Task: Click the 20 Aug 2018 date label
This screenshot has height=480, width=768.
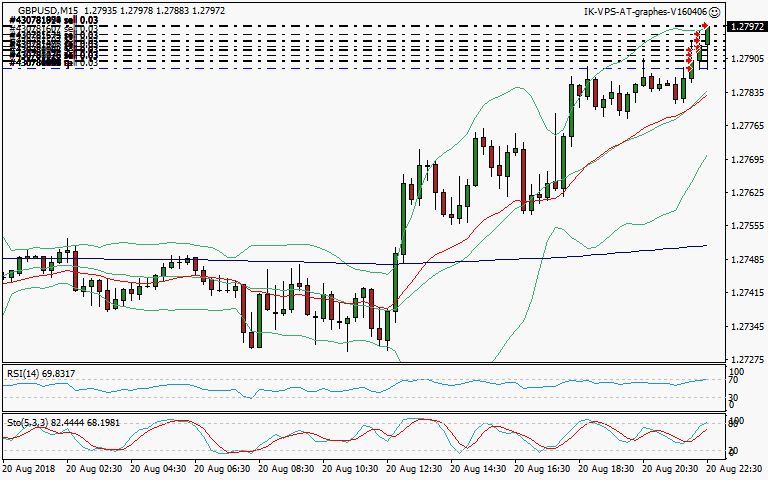Action: (x=30, y=468)
